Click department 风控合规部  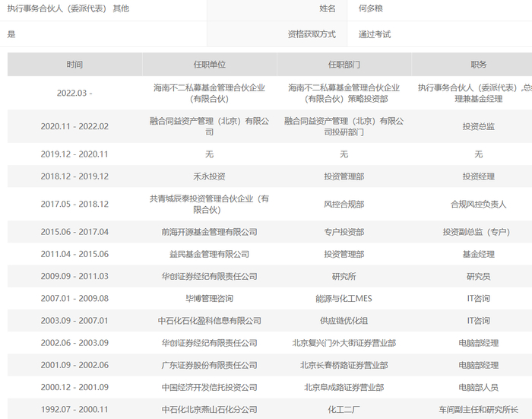344,204
